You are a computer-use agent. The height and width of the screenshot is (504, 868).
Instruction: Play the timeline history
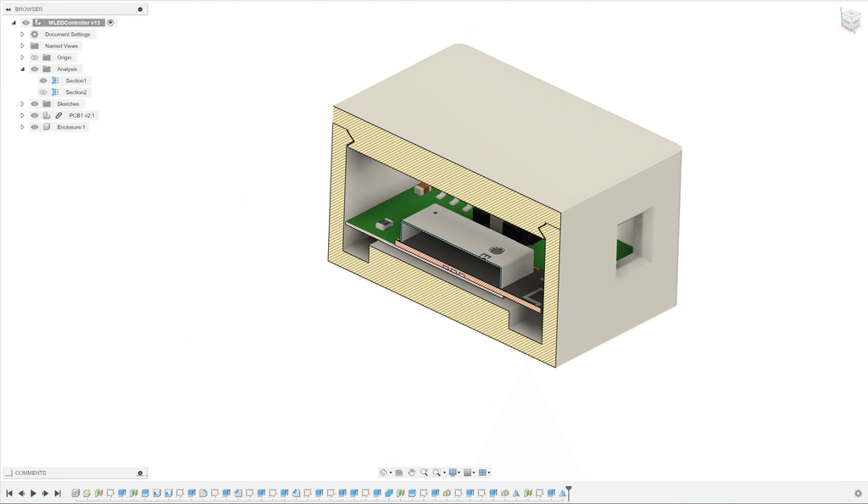tap(33, 494)
